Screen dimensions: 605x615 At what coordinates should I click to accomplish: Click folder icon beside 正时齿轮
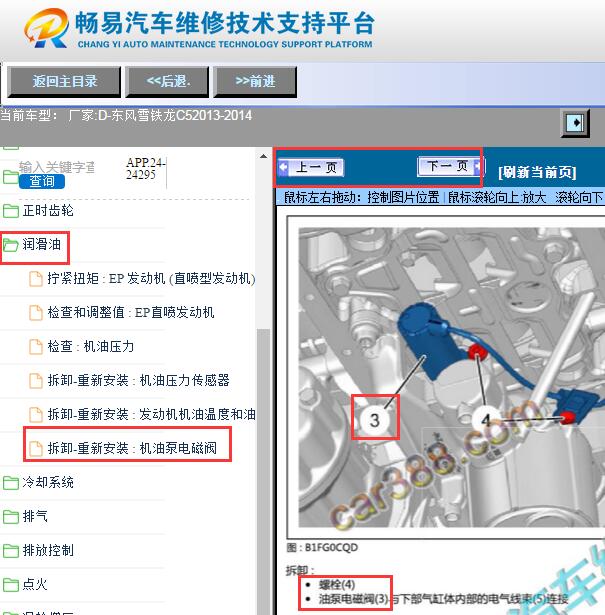(x=11, y=211)
